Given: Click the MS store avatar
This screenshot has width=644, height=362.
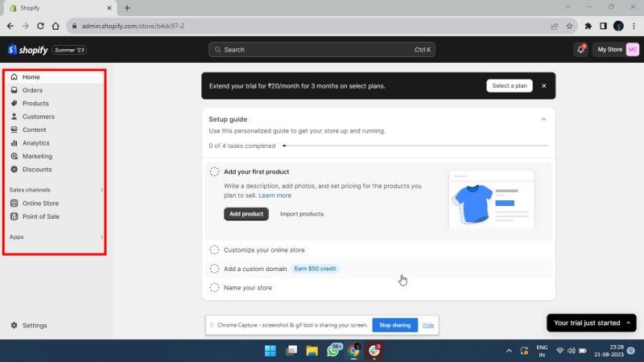Looking at the screenshot, I should [632, 49].
